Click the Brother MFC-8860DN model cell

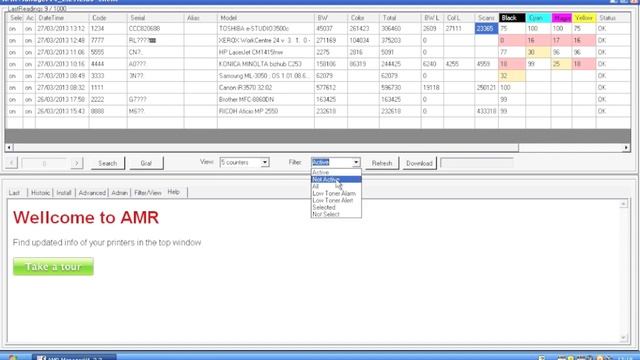pos(266,100)
